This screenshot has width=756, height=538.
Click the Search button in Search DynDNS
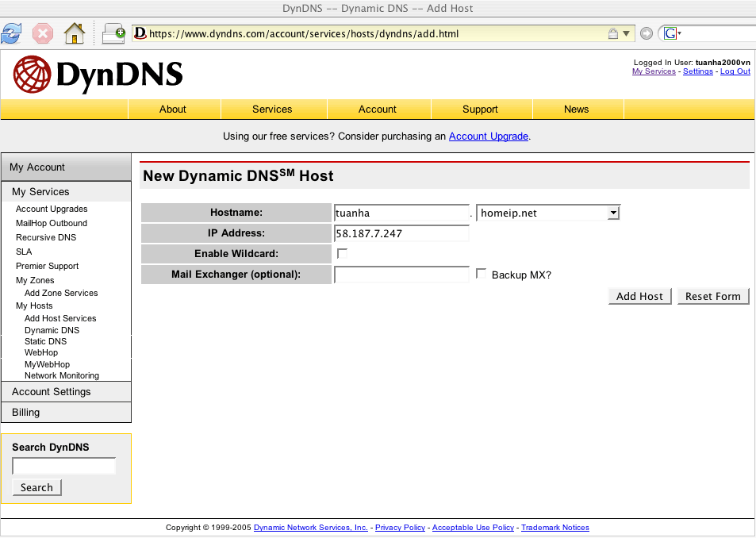pyautogui.click(x=36, y=487)
